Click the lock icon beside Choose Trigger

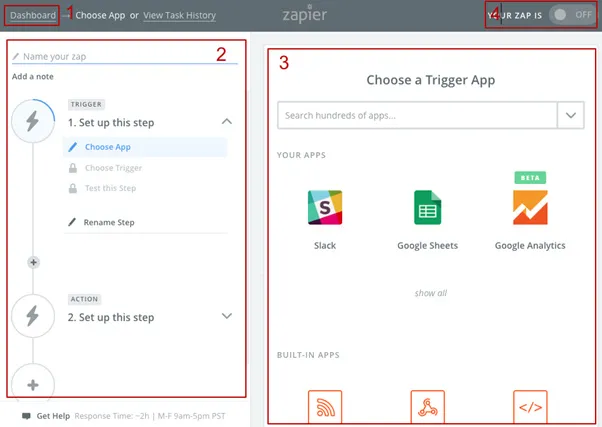pyautogui.click(x=73, y=168)
